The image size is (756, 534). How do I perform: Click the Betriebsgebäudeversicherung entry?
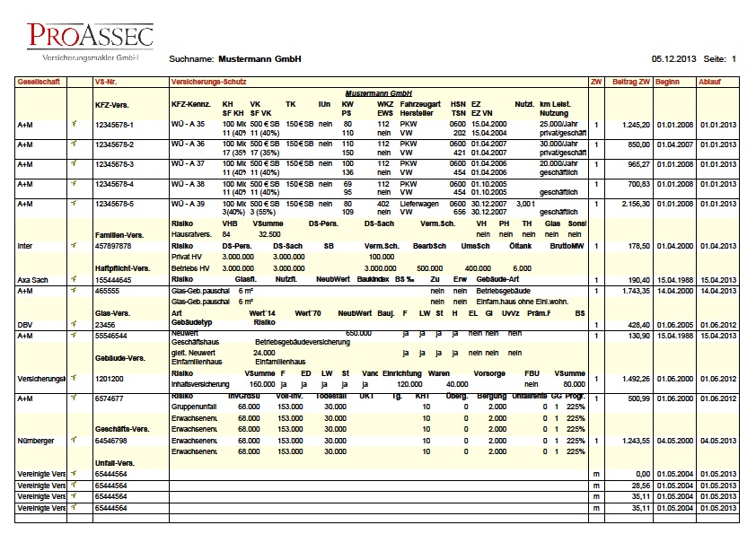click(303, 342)
